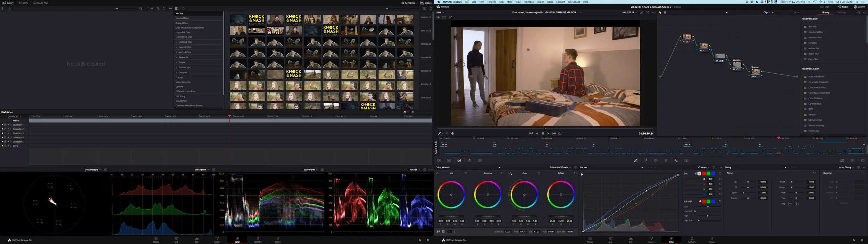The width and height of the screenshot is (868, 244).
Task: Open Spotlight search in menu bar
Action: pos(857,2)
